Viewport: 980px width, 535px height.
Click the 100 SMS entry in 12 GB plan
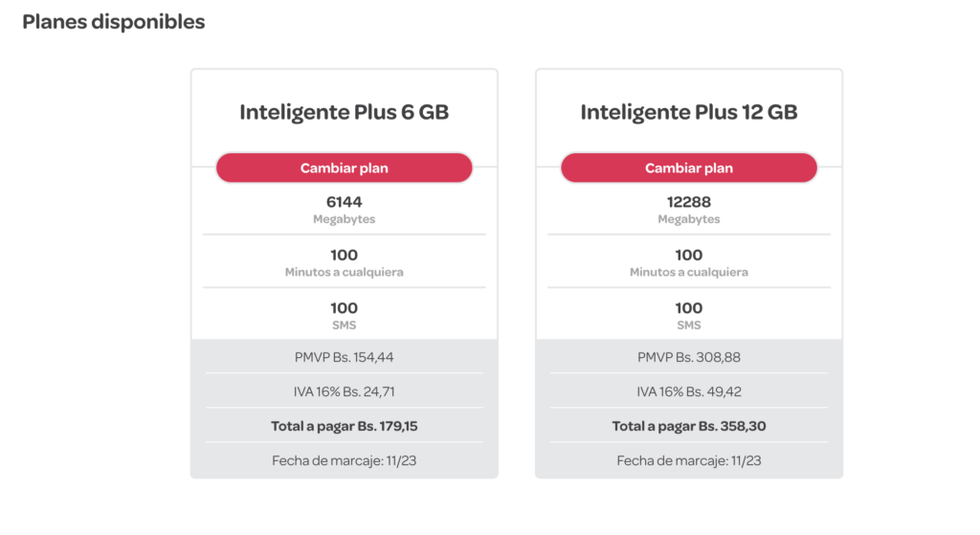[x=688, y=315]
